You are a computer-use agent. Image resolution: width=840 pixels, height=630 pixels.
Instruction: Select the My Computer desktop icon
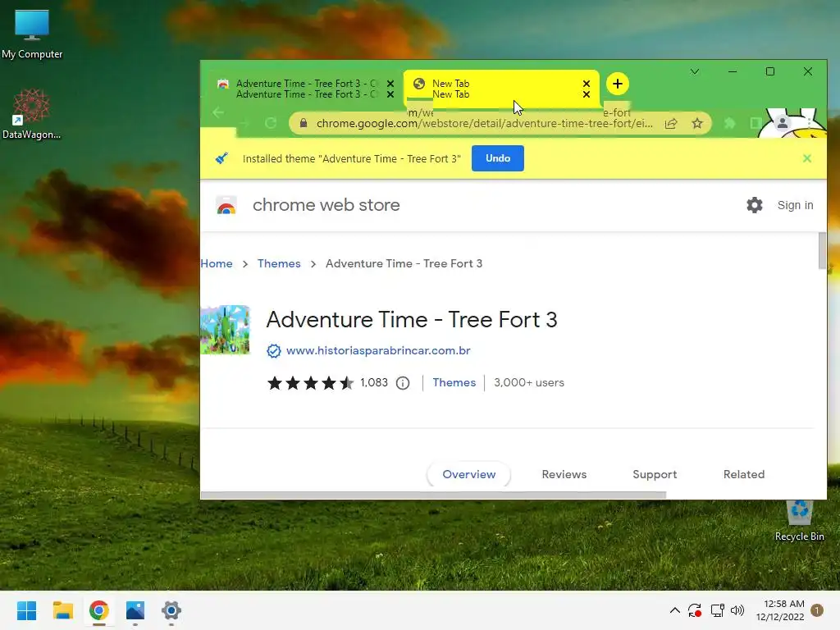[32, 34]
